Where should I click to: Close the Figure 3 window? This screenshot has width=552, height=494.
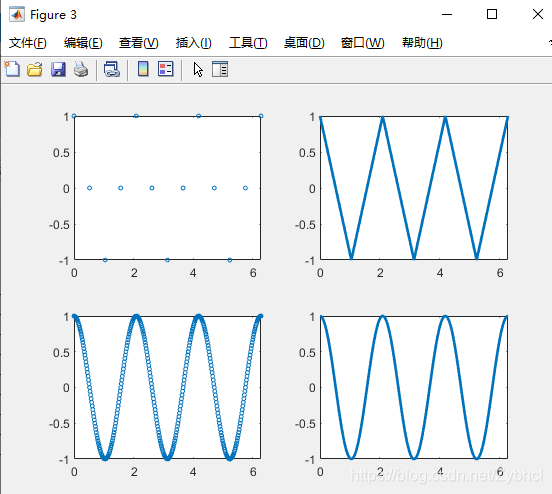538,14
